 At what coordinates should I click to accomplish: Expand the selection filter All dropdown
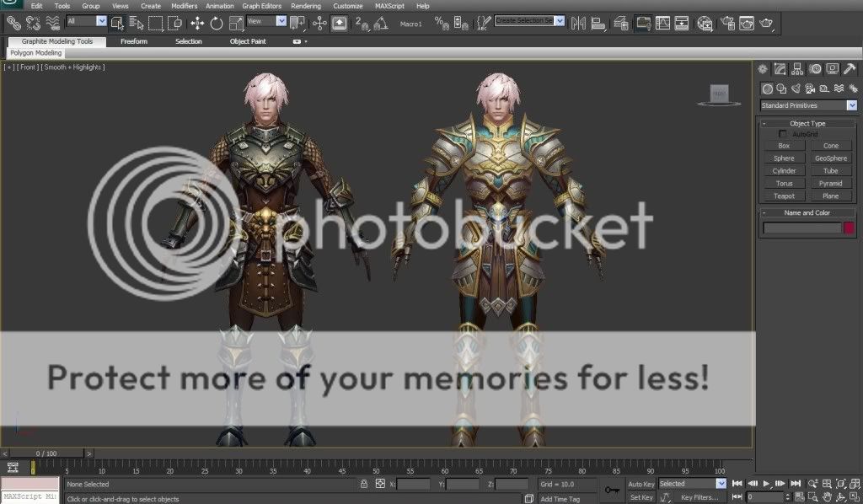tap(87, 21)
